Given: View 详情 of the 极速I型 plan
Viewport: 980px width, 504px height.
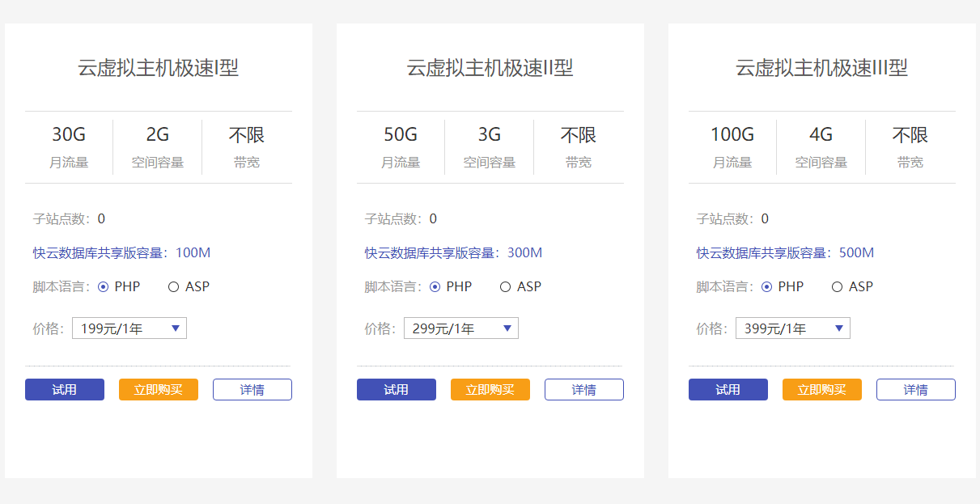Looking at the screenshot, I should 252,390.
